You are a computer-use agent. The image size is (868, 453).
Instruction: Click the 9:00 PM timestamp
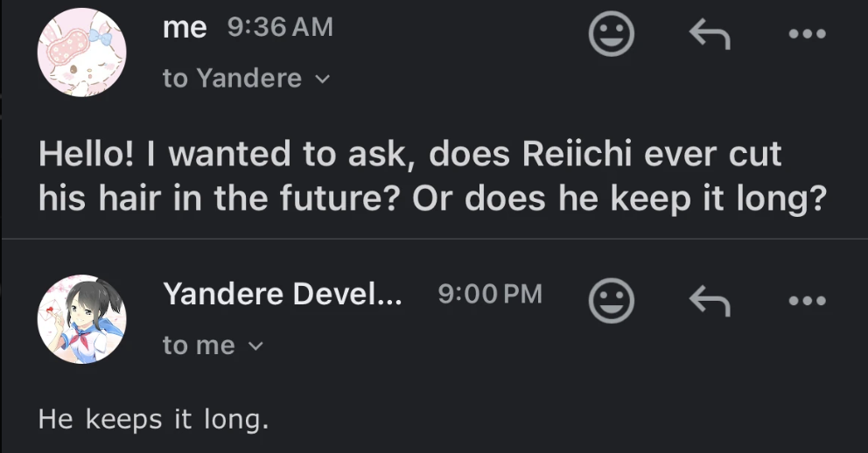point(490,295)
